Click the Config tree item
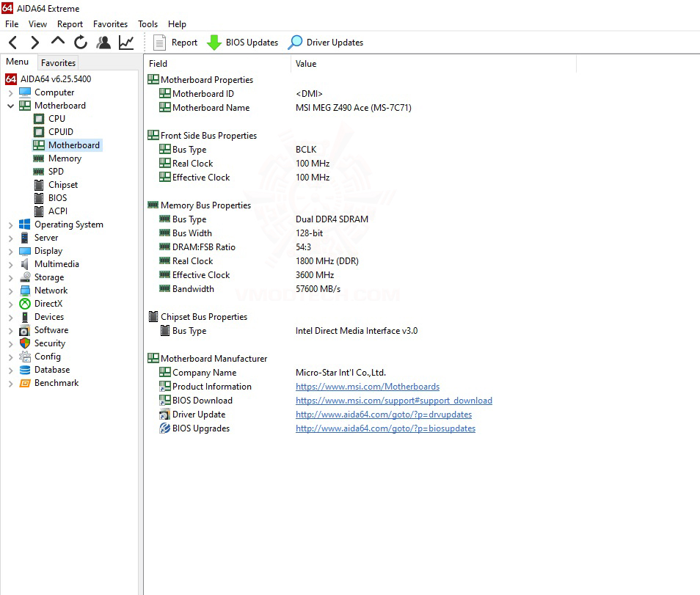The width and height of the screenshot is (700, 595). tap(47, 357)
